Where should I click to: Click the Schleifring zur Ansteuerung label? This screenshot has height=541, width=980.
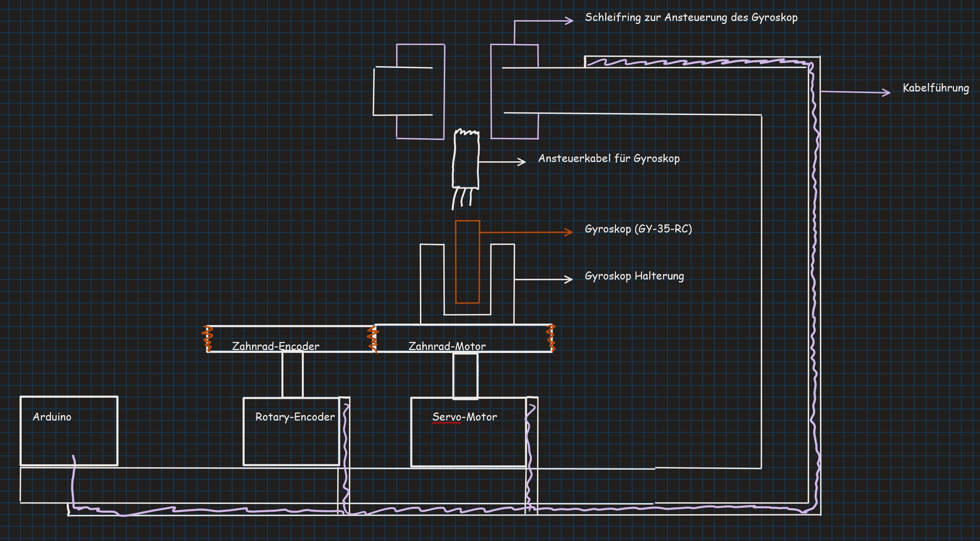[691, 18]
